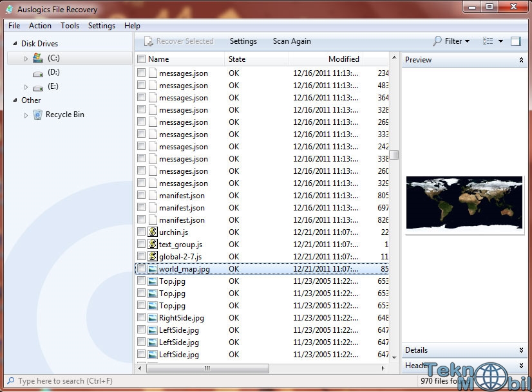The image size is (532, 392).
Task: Click the view mode list icon
Action: click(488, 41)
